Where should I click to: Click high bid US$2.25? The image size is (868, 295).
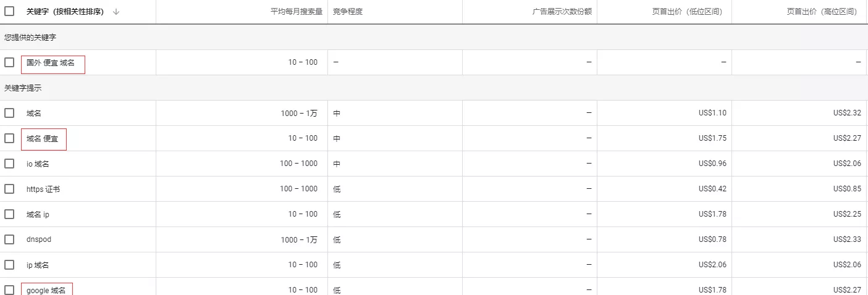tap(847, 214)
